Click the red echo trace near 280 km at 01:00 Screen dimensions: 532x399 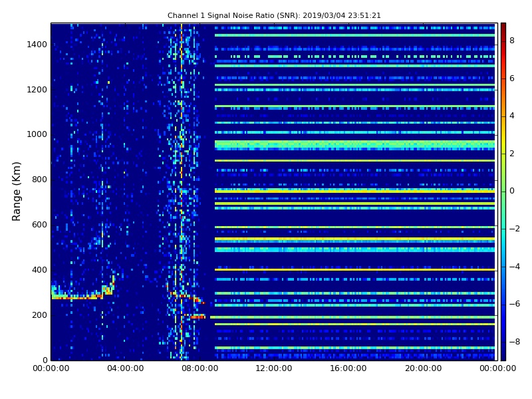pos(76,297)
